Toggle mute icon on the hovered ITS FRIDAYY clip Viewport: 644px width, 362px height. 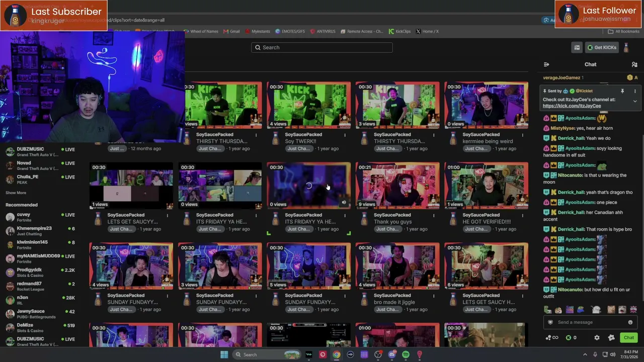pyautogui.click(x=344, y=203)
